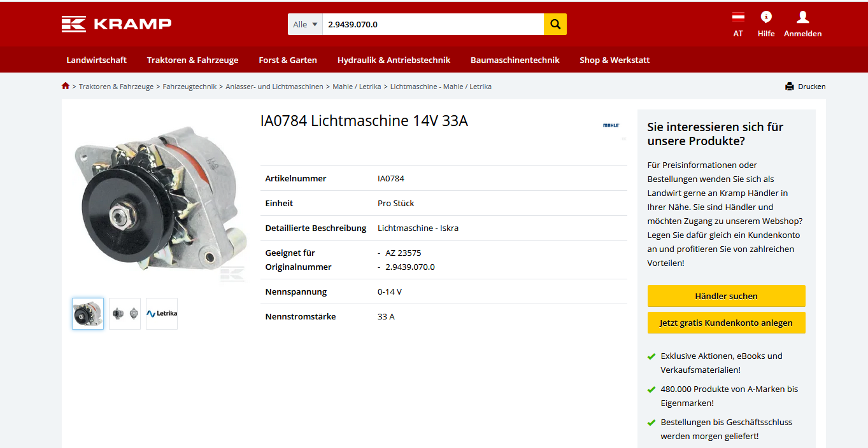
Task: Open the Shop & Werkstatt menu
Action: (615, 60)
